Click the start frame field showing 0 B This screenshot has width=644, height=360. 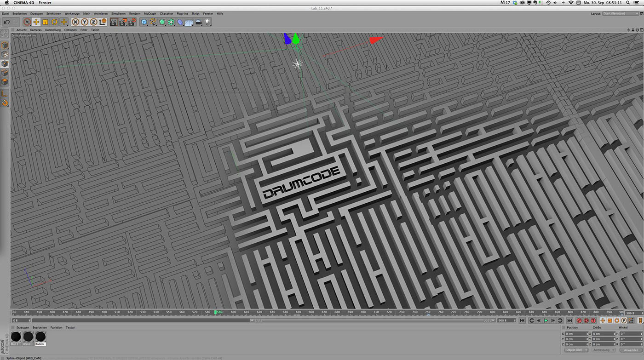pos(21,320)
